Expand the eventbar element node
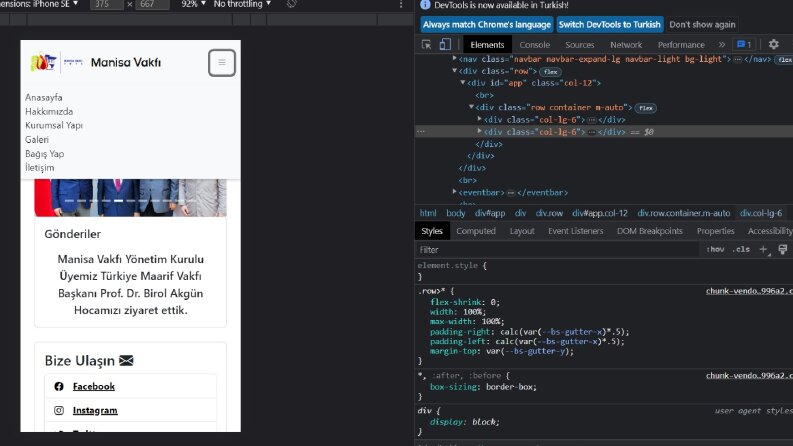Image resolution: width=793 pixels, height=446 pixels. (x=454, y=192)
